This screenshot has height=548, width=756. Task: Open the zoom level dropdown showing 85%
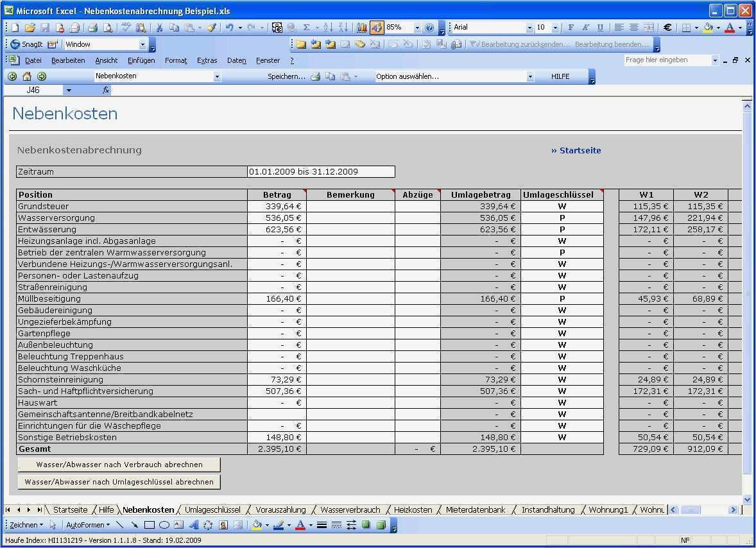[417, 27]
